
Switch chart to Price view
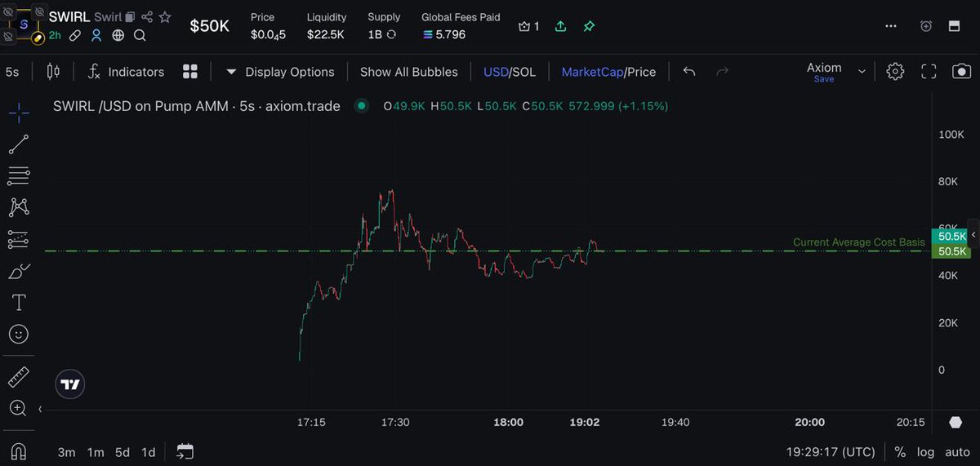641,72
